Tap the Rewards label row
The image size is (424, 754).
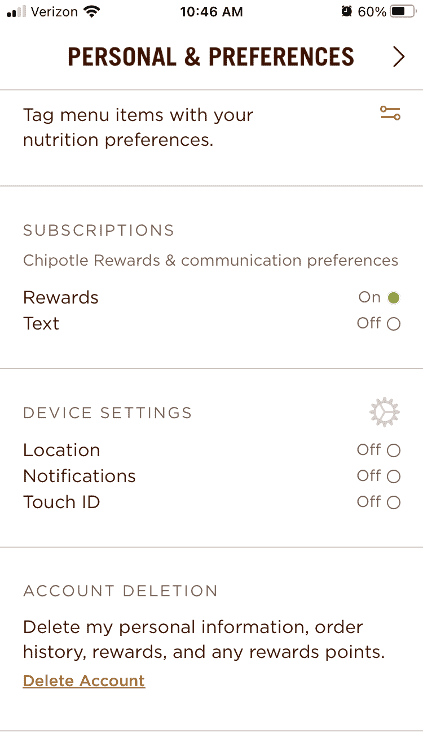pyautogui.click(x=212, y=298)
